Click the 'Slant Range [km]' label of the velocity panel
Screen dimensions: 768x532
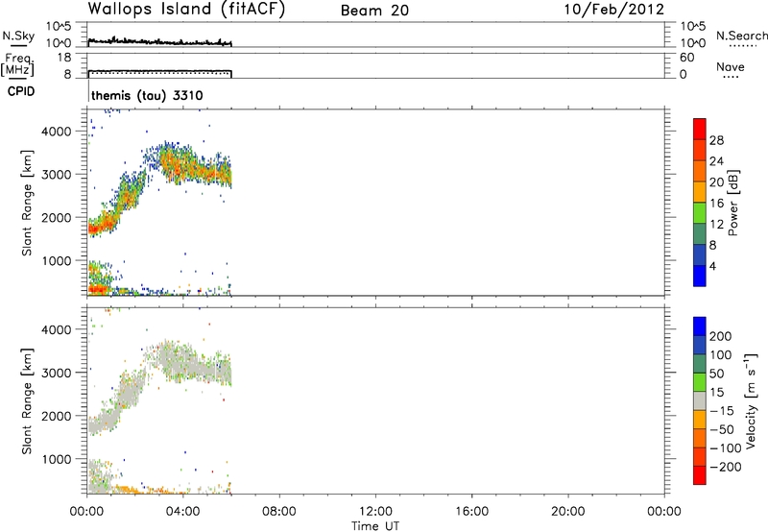click(27, 400)
